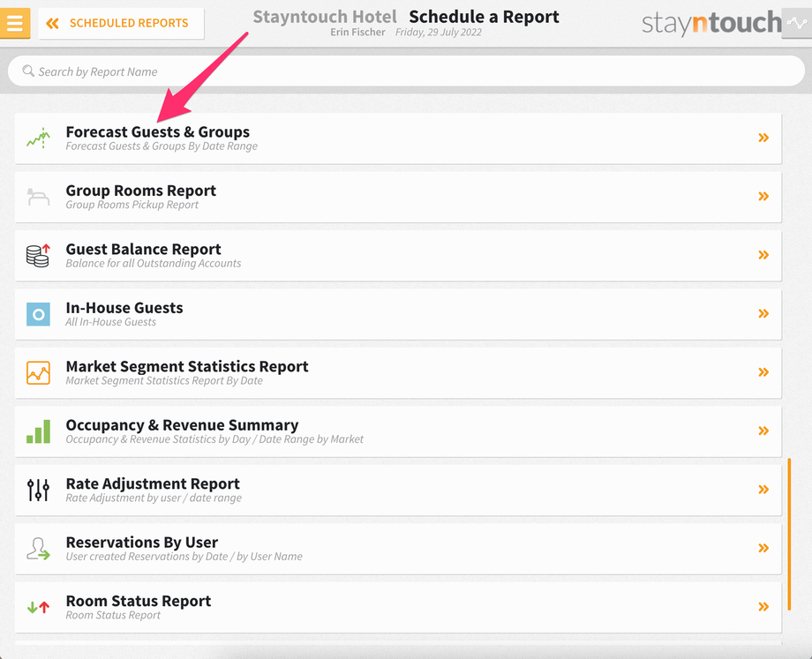
Task: Select the Guest Balance Report title
Action: click(144, 249)
